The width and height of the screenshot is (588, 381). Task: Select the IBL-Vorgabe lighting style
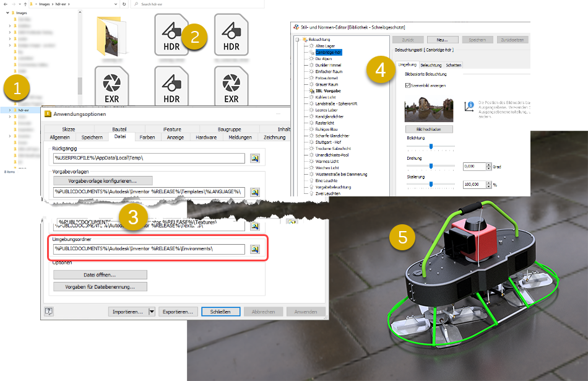coord(328,91)
